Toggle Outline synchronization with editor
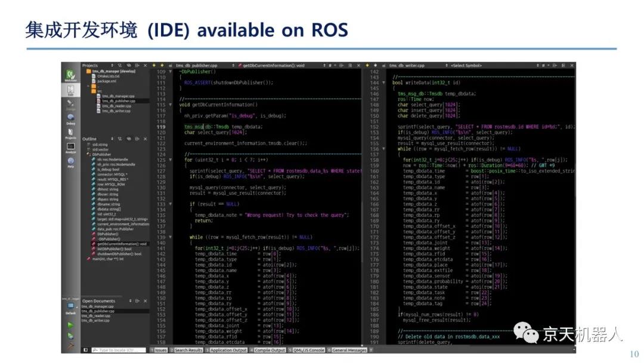 click(129, 139)
